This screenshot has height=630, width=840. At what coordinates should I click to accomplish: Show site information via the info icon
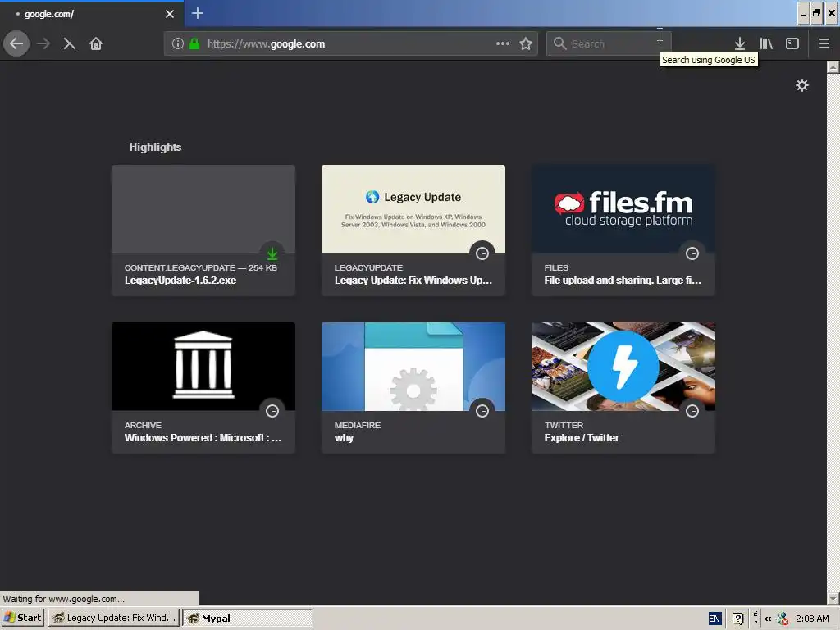177,43
